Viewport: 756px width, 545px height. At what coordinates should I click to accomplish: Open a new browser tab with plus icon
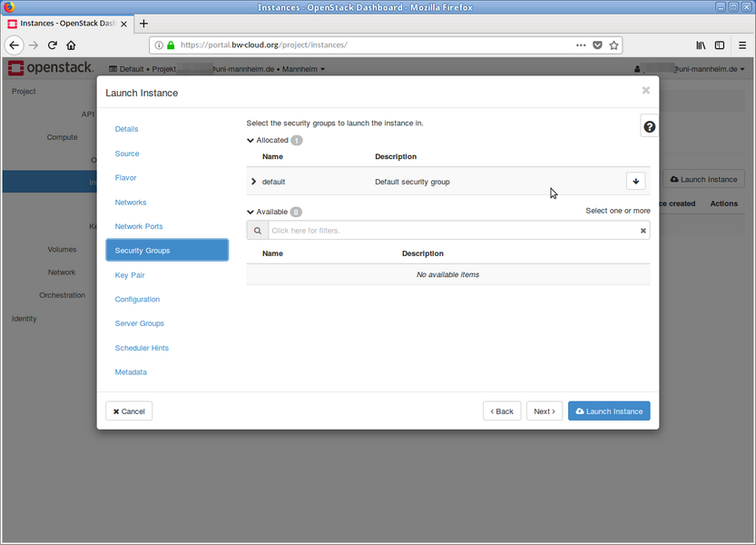[143, 25]
